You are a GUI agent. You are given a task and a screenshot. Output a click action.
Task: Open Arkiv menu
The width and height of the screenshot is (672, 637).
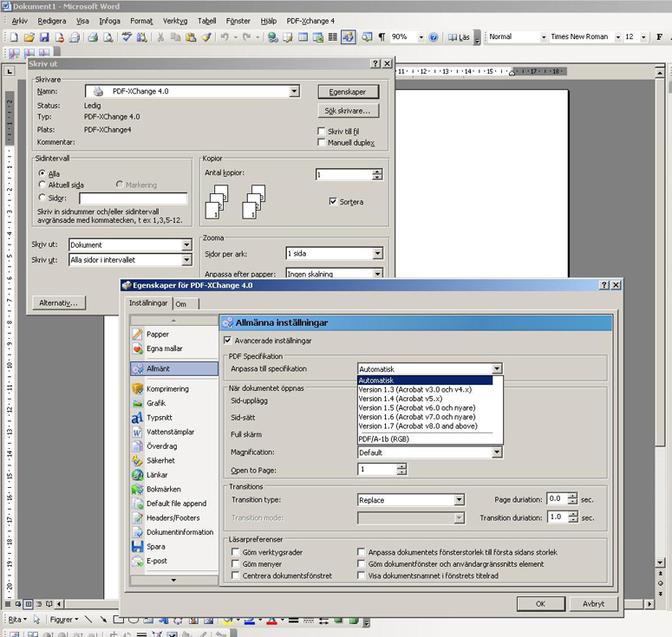(20, 21)
